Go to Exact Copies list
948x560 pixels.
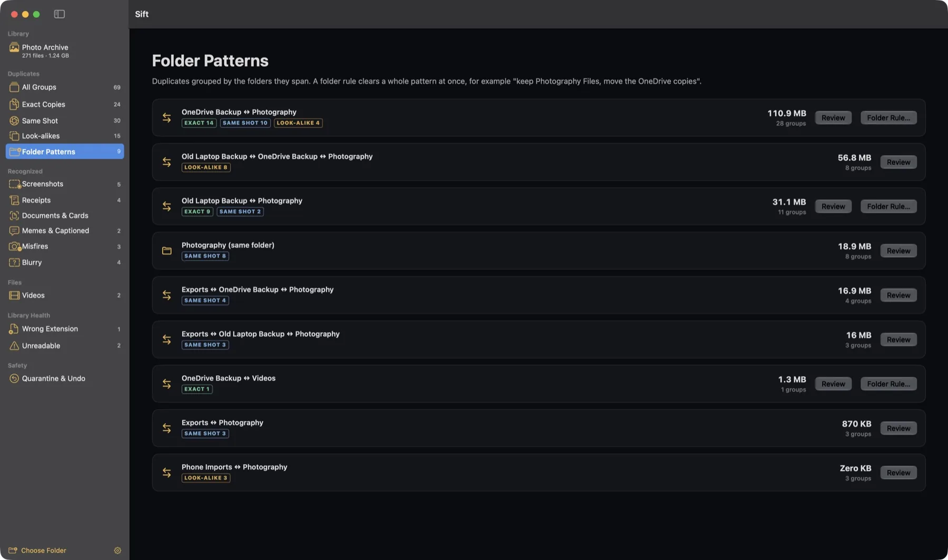click(x=65, y=104)
